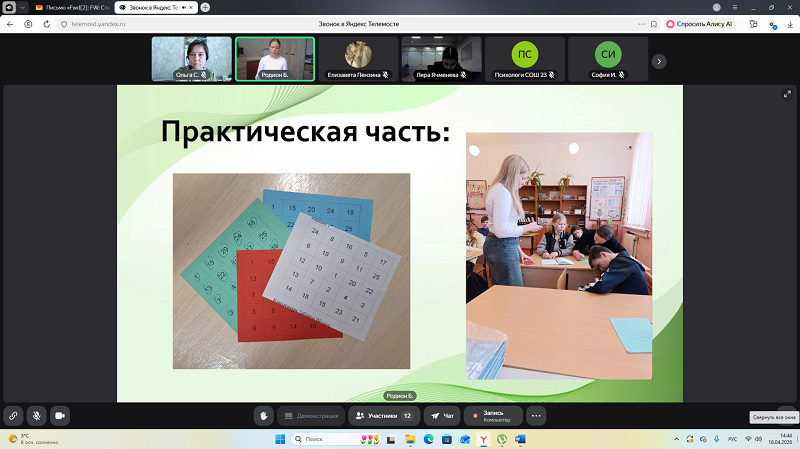
Task: Show next participants with arrow
Action: click(x=659, y=61)
